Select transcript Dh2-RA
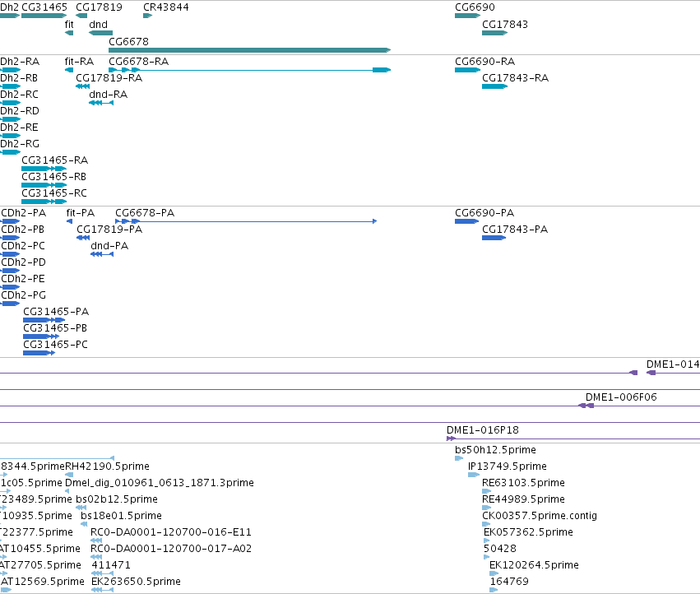 coord(10,70)
